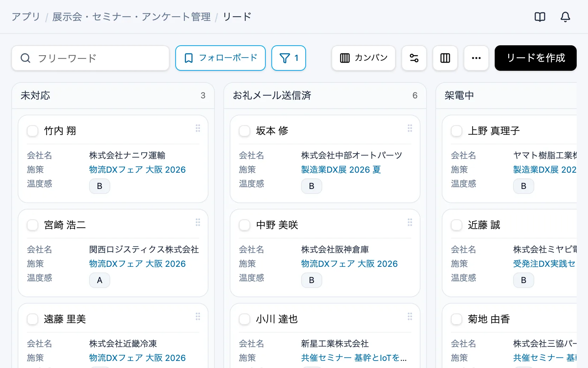Tick the checkbox for 近藤 誠
The width and height of the screenshot is (588, 368).
(x=457, y=225)
